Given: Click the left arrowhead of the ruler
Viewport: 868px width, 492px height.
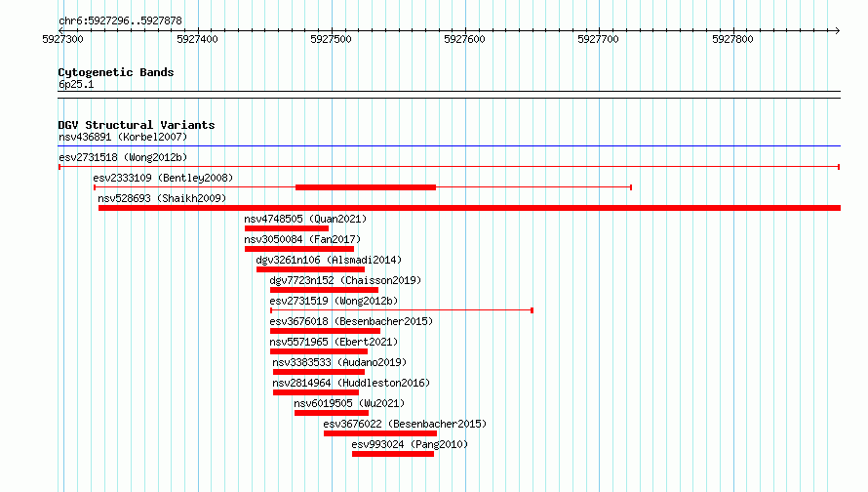Looking at the screenshot, I should [x=60, y=31].
